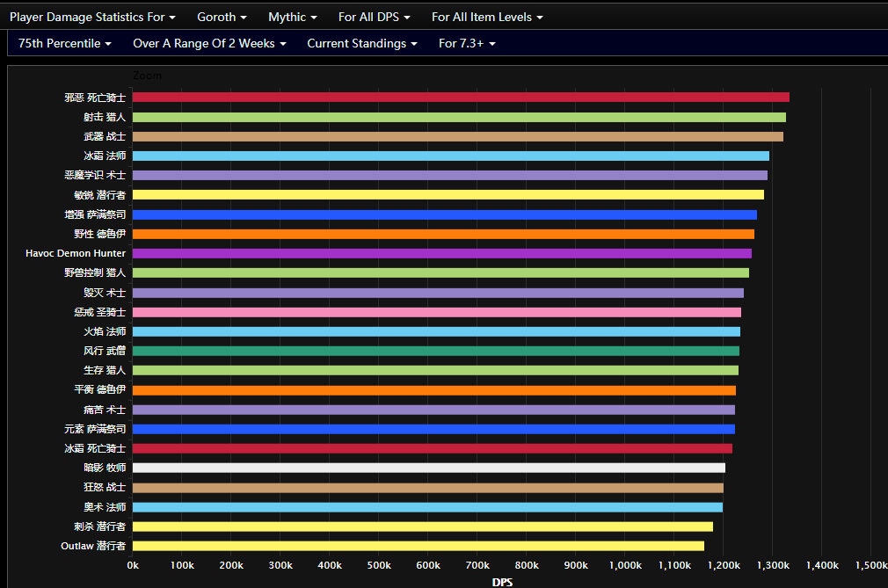888x588 pixels.
Task: Expand the For All DPS dropdown
Action: (x=374, y=17)
